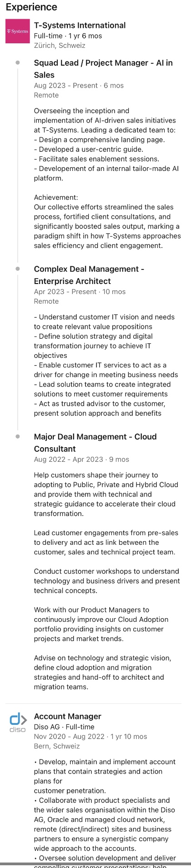Click the Zürich, Schweiz location text

coord(60,46)
